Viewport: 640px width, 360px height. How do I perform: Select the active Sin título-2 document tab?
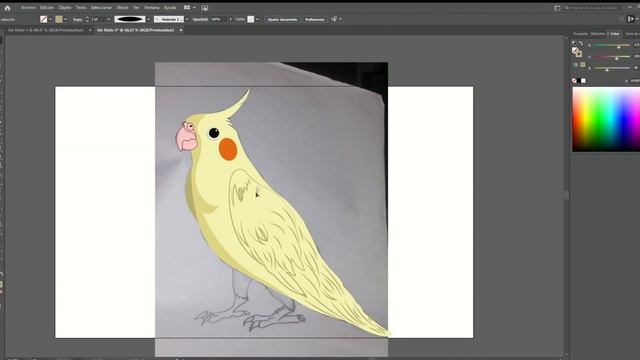pyautogui.click(x=135, y=30)
